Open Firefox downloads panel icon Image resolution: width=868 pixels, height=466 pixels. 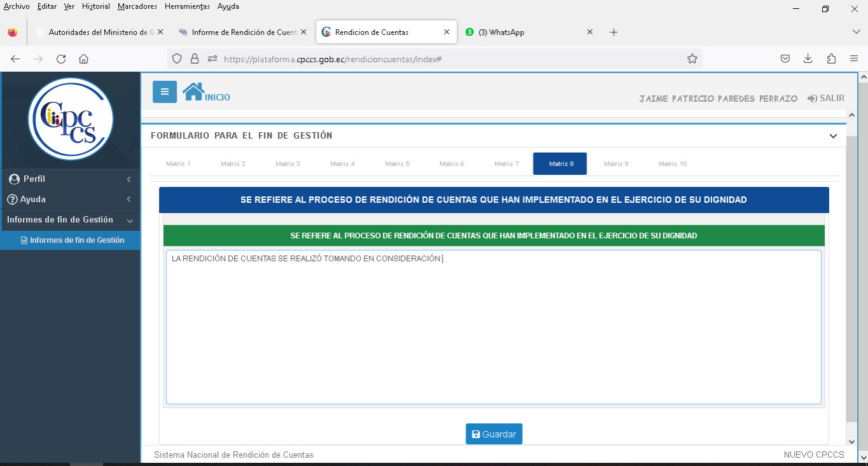coord(808,58)
